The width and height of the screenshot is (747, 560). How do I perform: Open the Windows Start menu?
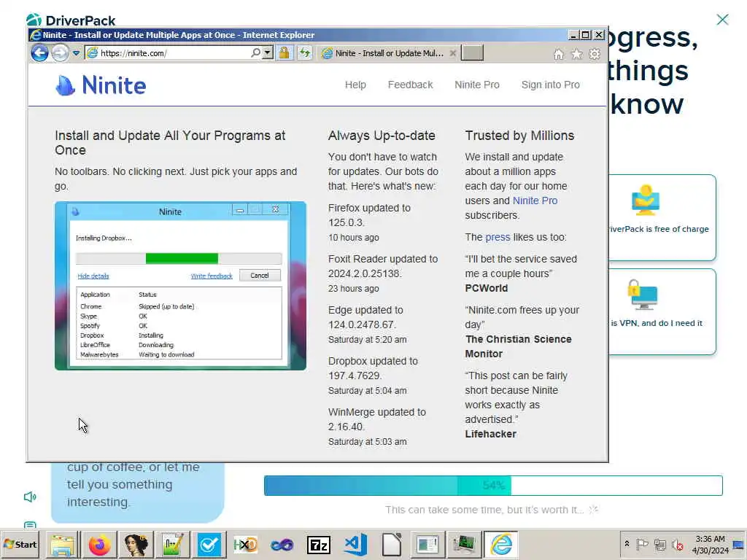coord(20,544)
